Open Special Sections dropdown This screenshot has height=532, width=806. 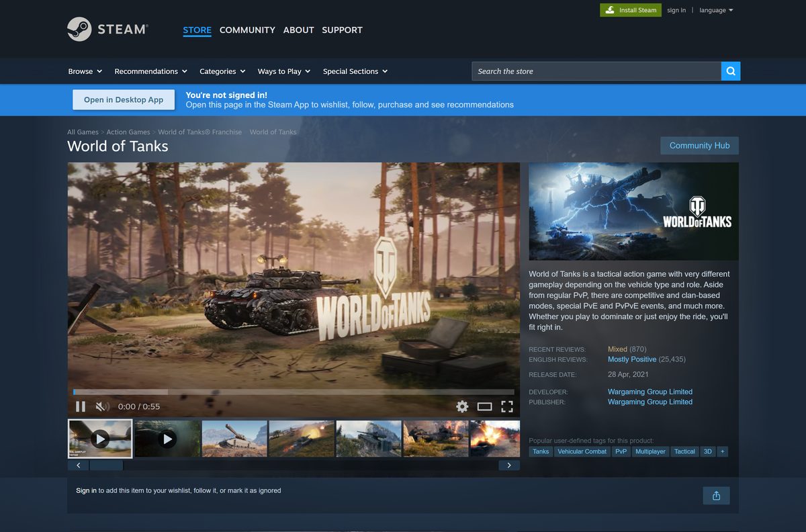(355, 71)
